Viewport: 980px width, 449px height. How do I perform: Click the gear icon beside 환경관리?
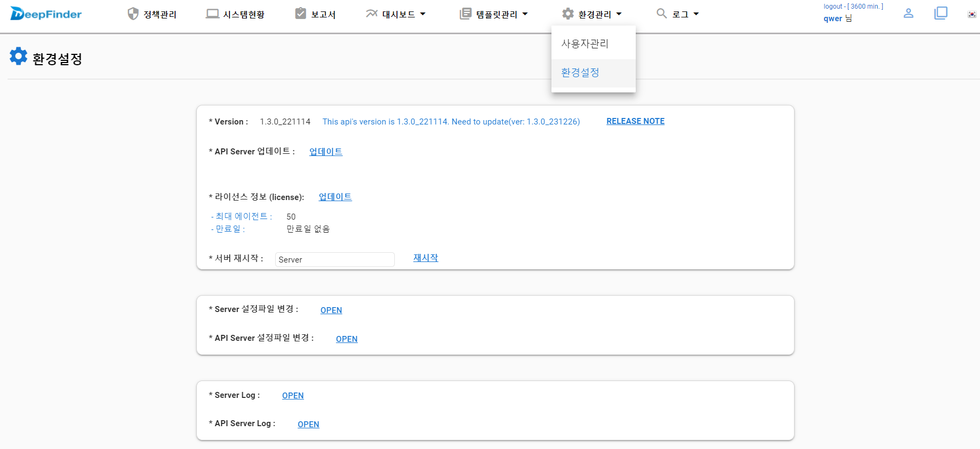(568, 14)
